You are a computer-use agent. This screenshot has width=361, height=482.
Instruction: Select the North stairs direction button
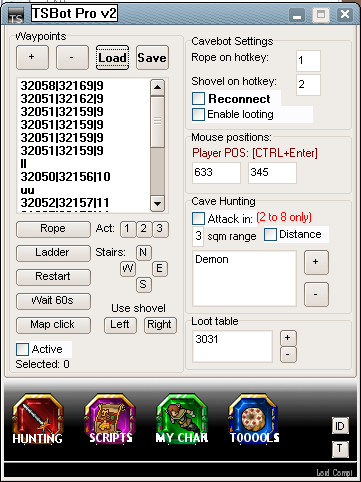click(x=143, y=252)
